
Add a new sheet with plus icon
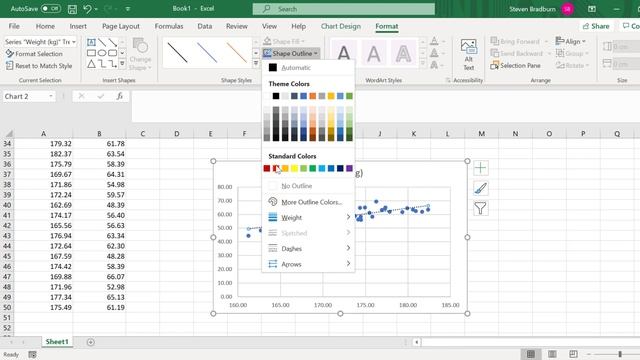coord(91,342)
